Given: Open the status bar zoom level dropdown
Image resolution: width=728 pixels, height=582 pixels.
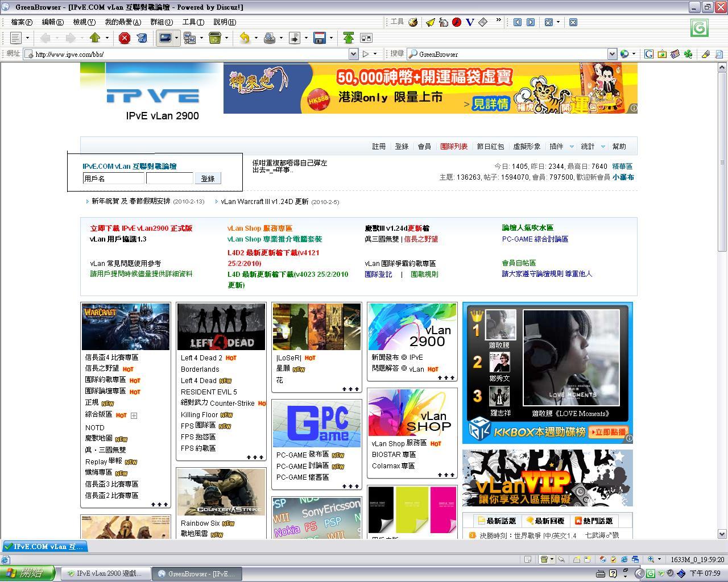Looking at the screenshot, I should click(x=660, y=559).
